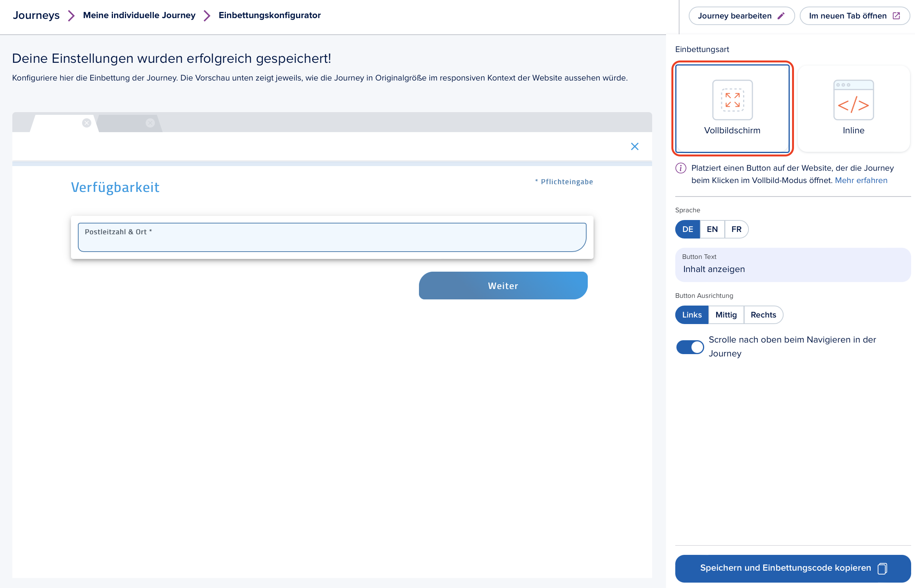Click the Verfügbarkeit heading
The height and width of the screenshot is (588, 915).
115,187
